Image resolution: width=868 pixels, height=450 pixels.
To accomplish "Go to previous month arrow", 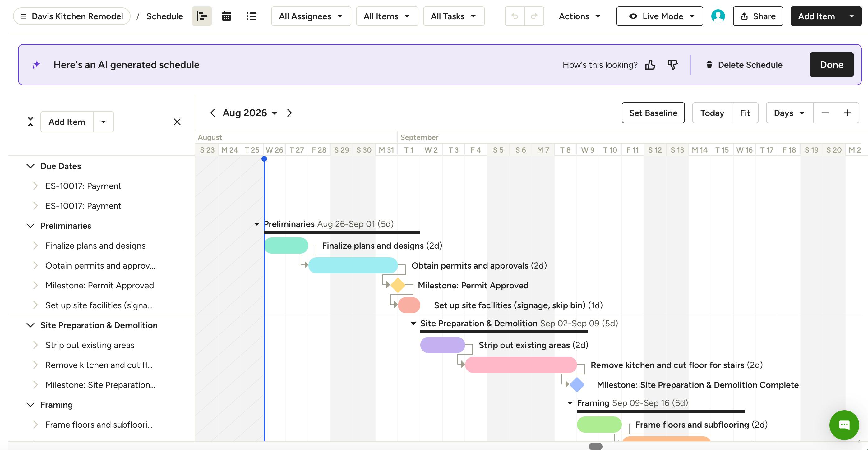I will [212, 113].
